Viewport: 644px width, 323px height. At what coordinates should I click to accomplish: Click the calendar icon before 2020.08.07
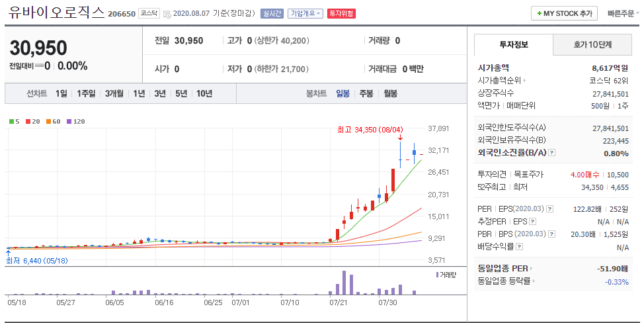pos(167,14)
